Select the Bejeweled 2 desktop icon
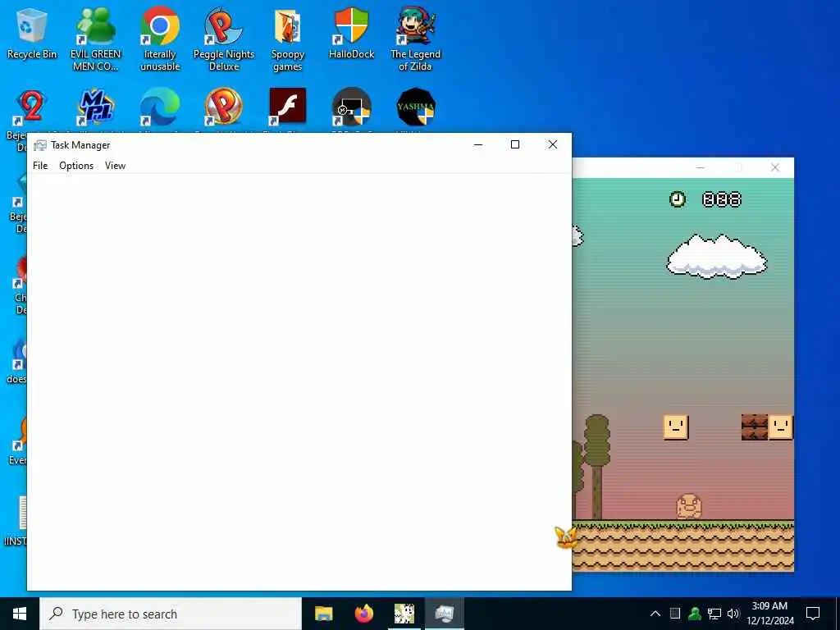 [31, 106]
